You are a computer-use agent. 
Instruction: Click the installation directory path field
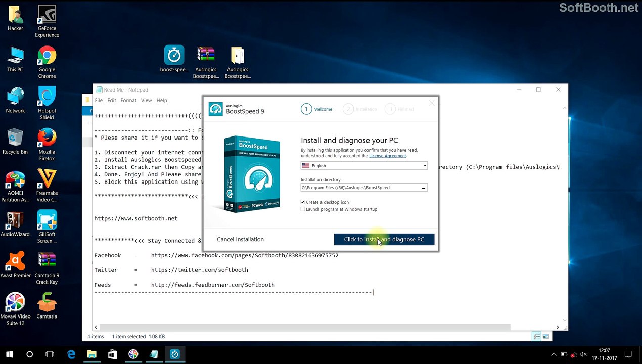(x=360, y=188)
